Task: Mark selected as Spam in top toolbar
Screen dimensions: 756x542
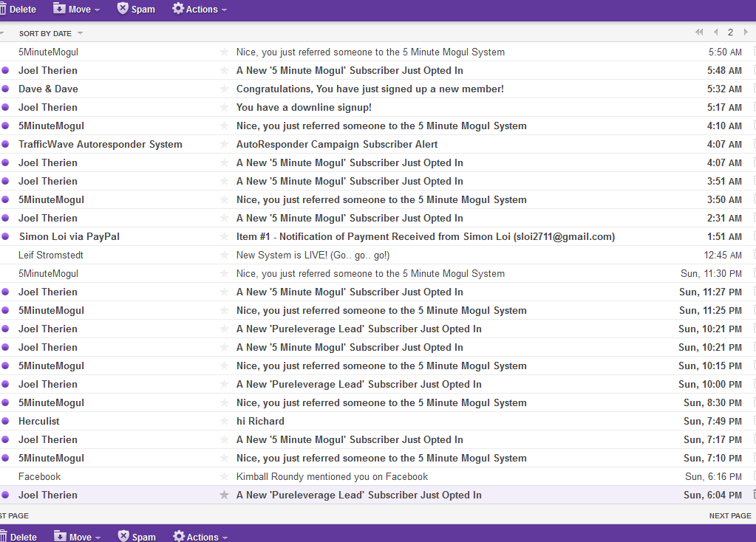Action: pyautogui.click(x=136, y=9)
